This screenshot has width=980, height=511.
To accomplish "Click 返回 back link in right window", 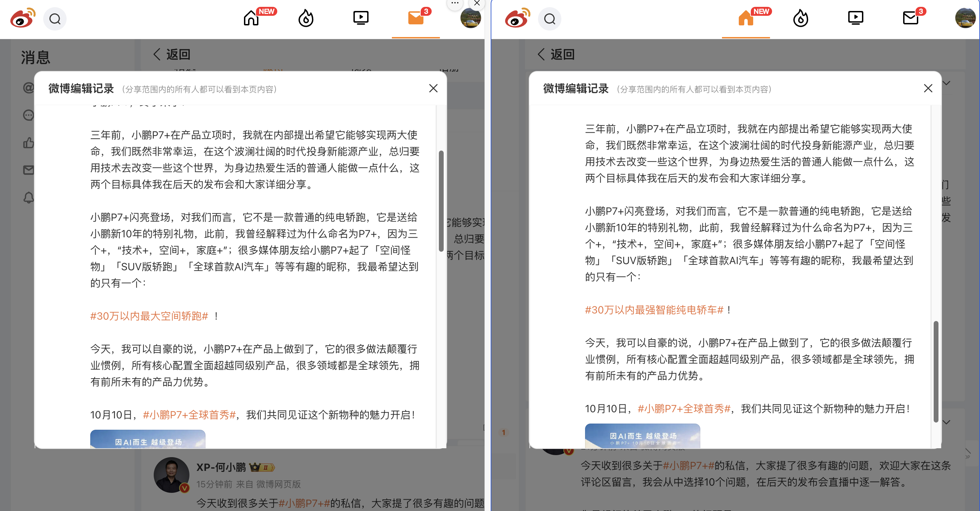I will point(556,55).
